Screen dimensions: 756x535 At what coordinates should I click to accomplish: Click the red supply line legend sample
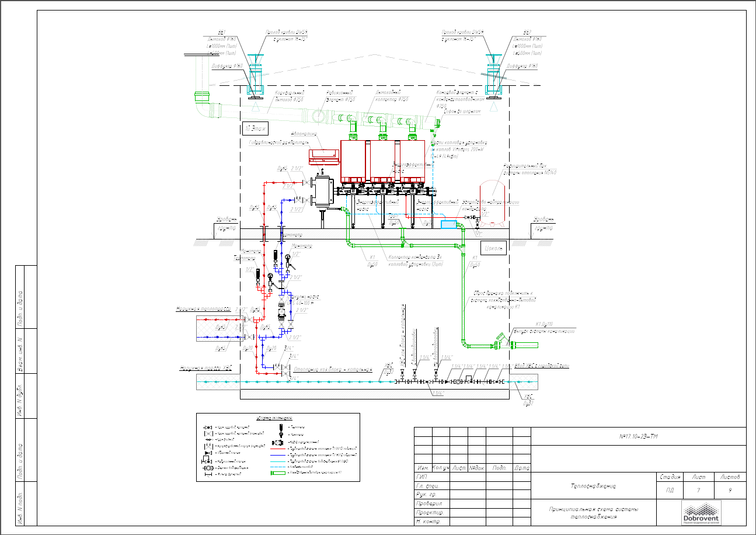coord(278,449)
